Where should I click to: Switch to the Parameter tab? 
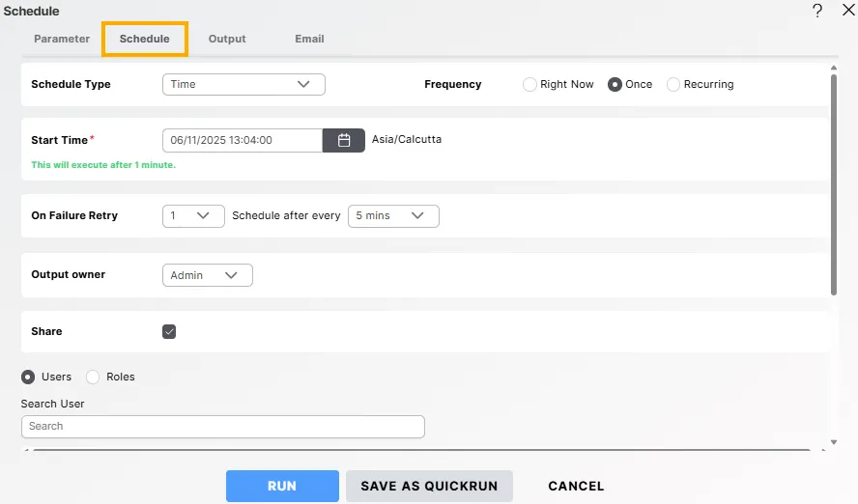[x=62, y=40]
